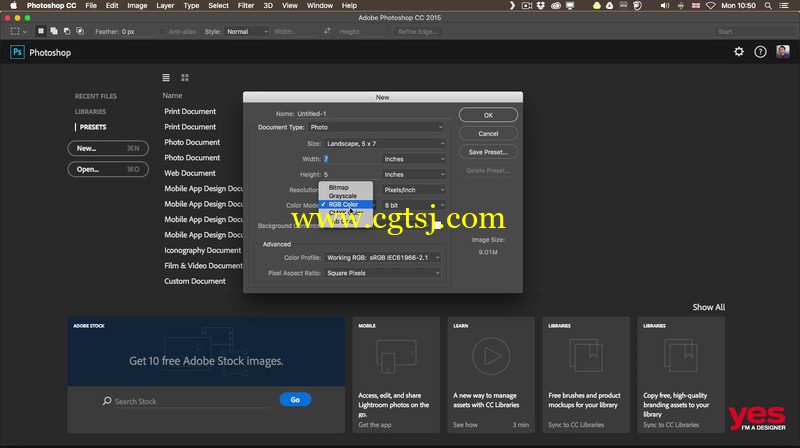Choose Grayscale in Color Mode list
This screenshot has width=800, height=448.
346,195
